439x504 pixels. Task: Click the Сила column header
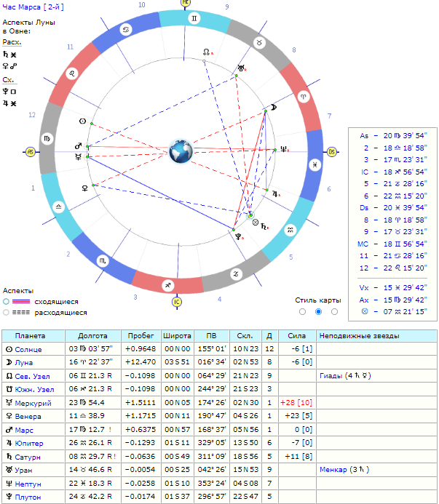[x=297, y=335]
